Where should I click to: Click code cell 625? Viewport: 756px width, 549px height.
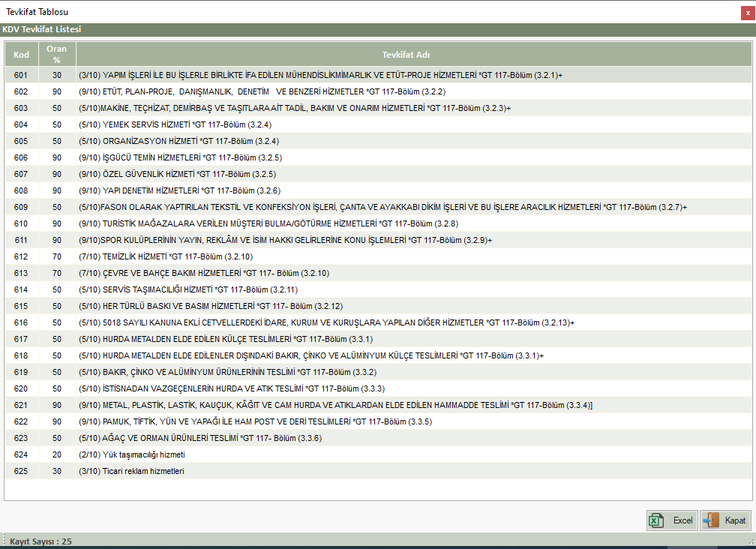coord(21,471)
